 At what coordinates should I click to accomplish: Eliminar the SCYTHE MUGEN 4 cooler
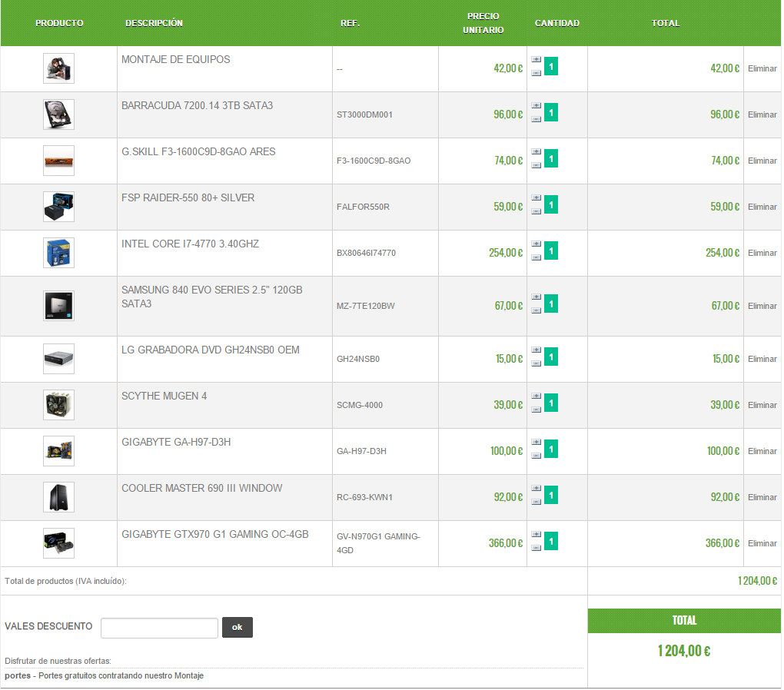(762, 404)
